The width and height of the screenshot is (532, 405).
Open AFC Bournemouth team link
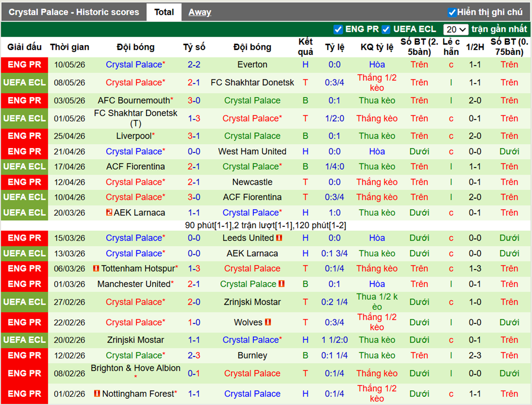(134, 100)
